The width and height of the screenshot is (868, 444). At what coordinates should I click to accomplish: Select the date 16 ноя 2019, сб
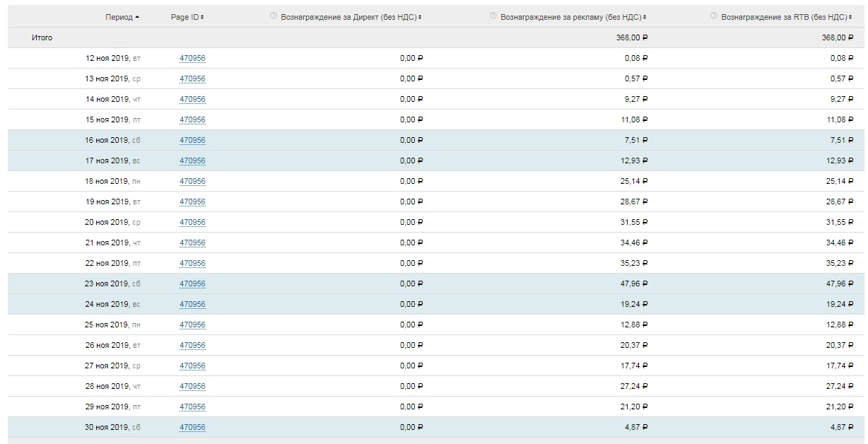[113, 140]
